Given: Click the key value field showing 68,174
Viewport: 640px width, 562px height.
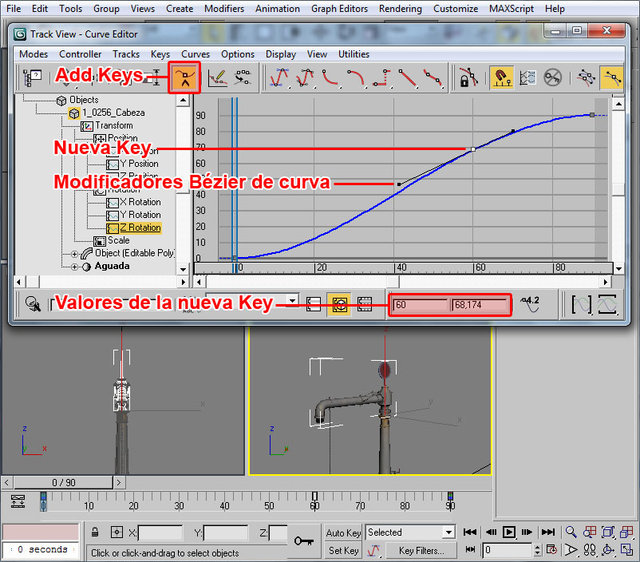Looking at the screenshot, I should [480, 303].
